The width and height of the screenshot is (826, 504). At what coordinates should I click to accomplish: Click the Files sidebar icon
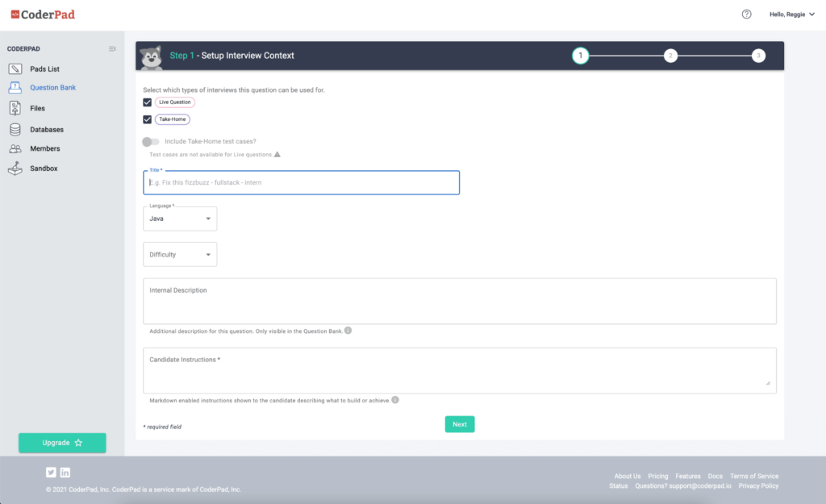tap(15, 108)
